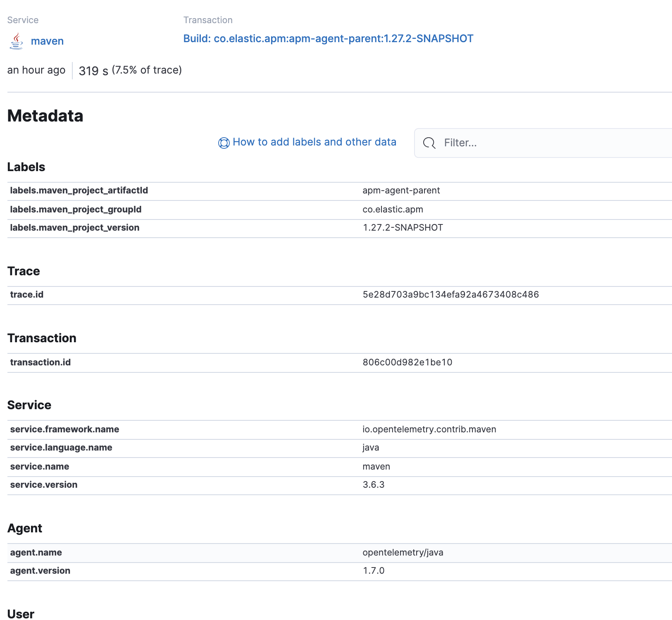672x620 pixels.
Task: Select the service.name key
Action: tap(40, 467)
